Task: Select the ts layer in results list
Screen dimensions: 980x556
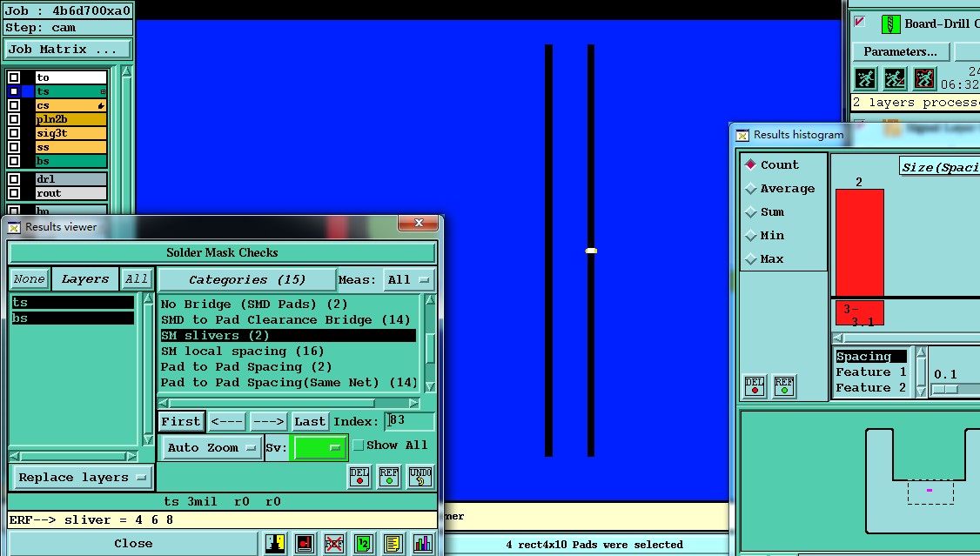Action: click(x=73, y=303)
